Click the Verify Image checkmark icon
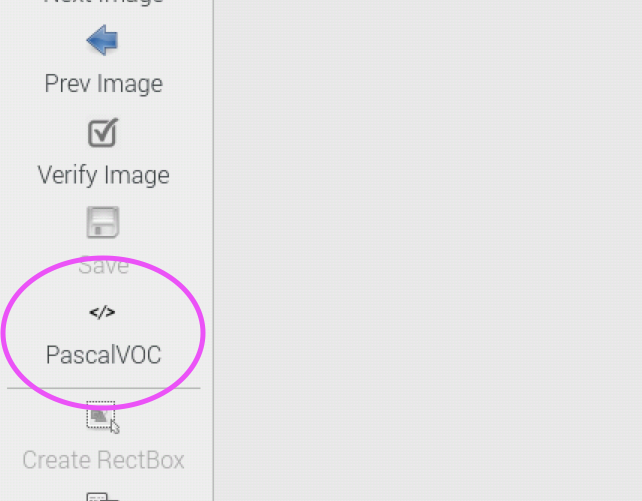This screenshot has height=501, width=642. click(103, 132)
